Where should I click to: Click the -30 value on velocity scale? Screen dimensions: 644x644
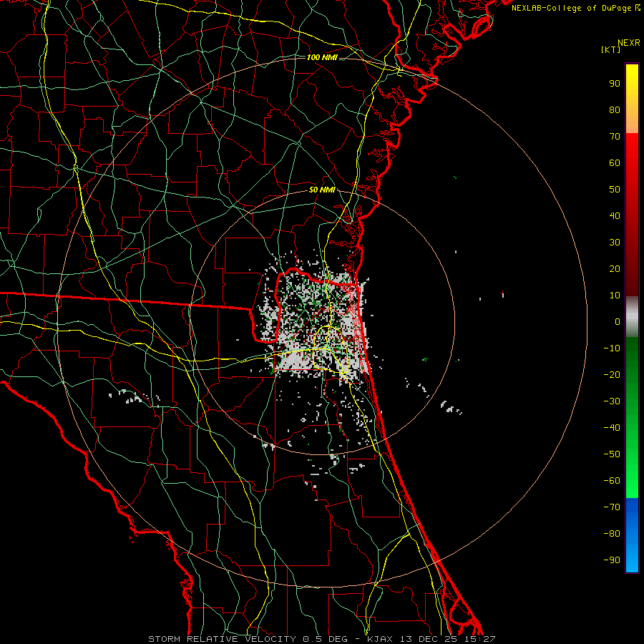pyautogui.click(x=612, y=401)
